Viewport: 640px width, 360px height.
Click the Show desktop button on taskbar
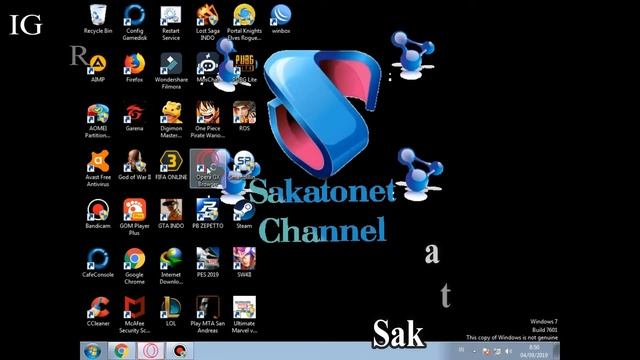[x=556, y=351]
